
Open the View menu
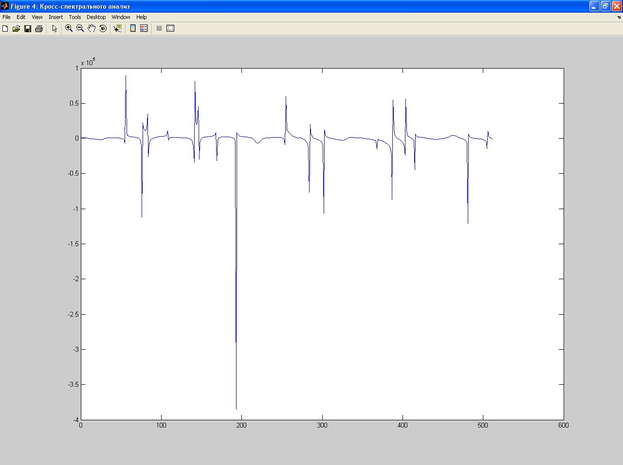click(x=37, y=17)
